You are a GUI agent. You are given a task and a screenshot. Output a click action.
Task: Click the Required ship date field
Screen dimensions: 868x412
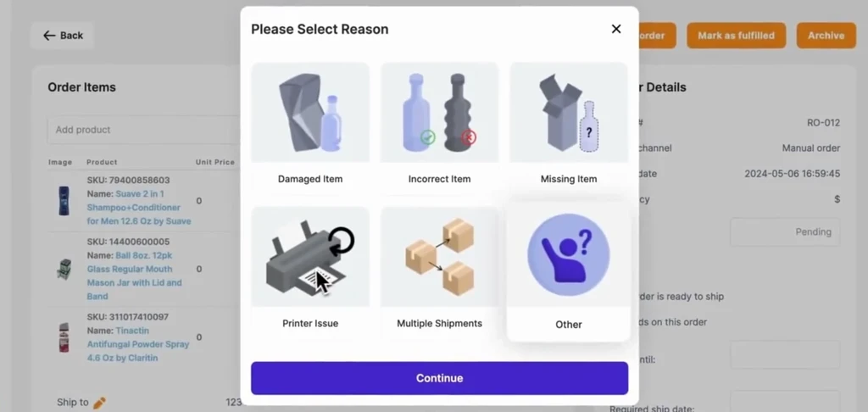click(785, 402)
